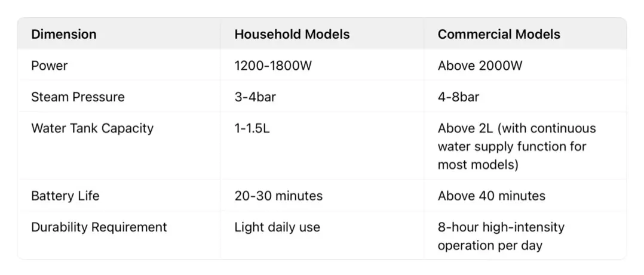Select the Steam Pressure row label
The width and height of the screenshot is (644, 275).
[x=78, y=97]
